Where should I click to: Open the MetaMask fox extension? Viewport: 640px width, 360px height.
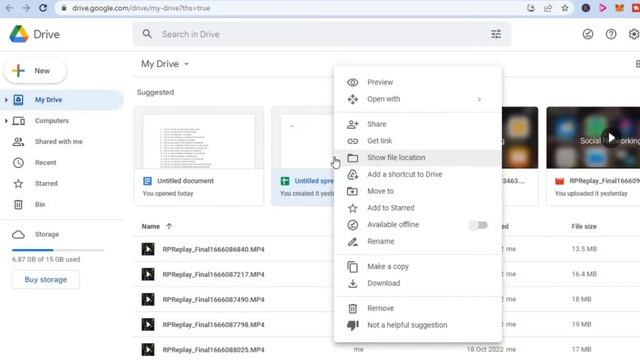tap(619, 8)
